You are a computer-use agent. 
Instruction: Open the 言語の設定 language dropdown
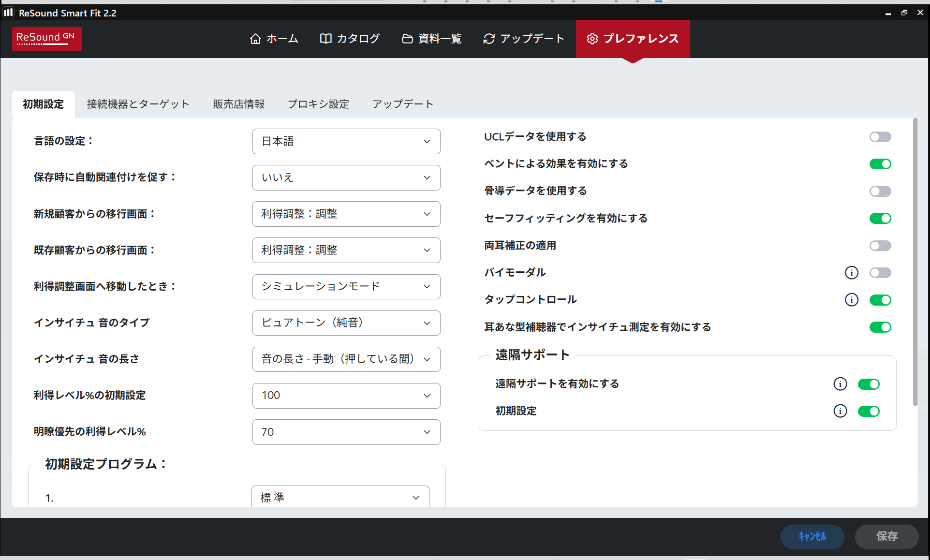pos(346,141)
